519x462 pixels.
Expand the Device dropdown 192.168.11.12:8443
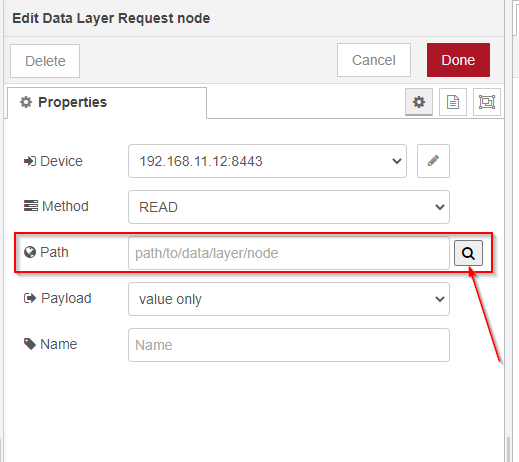[267, 161]
